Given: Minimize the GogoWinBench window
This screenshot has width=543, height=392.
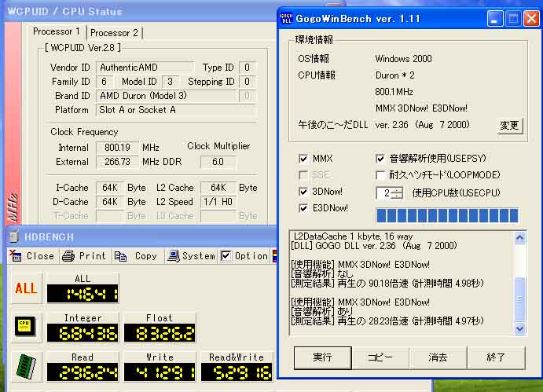Looking at the screenshot, I should [495, 19].
